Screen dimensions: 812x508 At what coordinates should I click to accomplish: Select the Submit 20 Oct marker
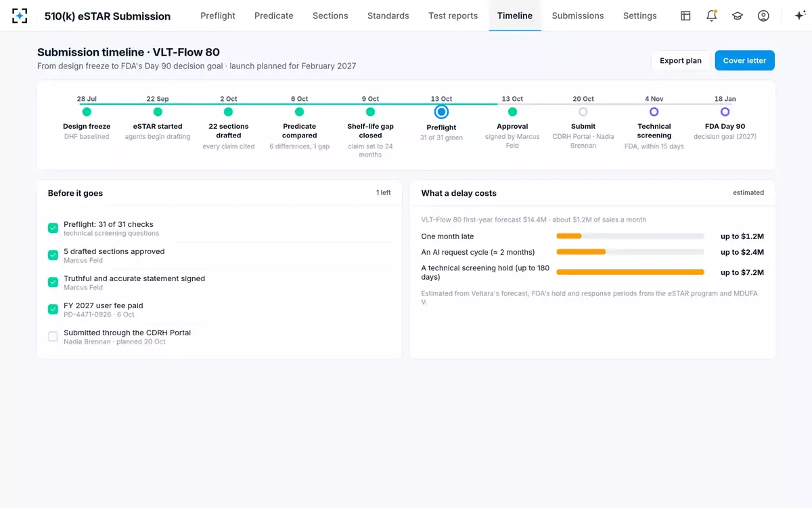click(x=583, y=112)
